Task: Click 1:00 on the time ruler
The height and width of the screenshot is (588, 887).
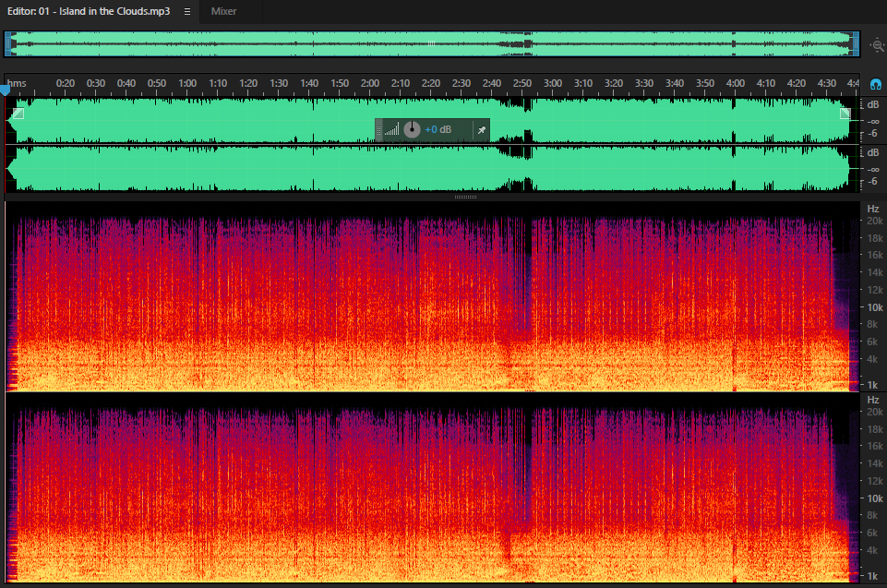Action: point(187,83)
